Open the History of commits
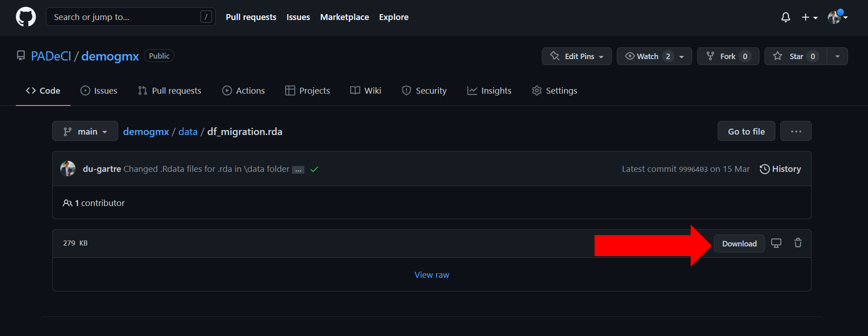Screen dimensions: 868x336 (780, 169)
